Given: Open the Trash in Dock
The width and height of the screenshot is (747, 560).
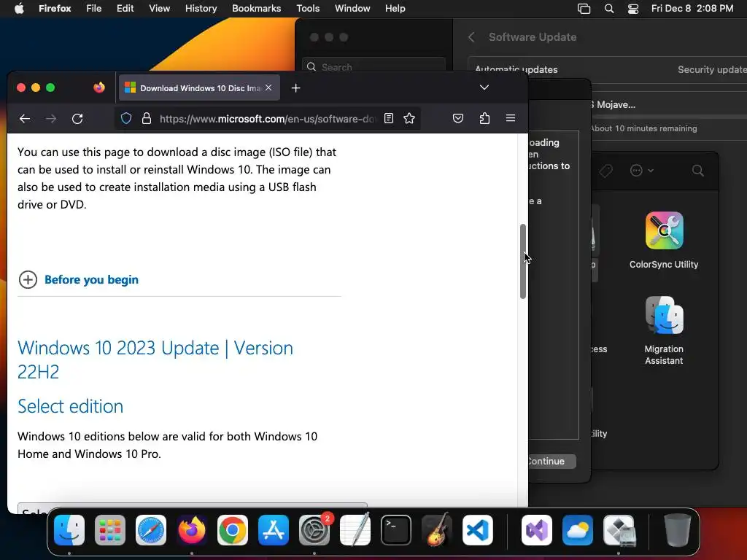Looking at the screenshot, I should tap(678, 530).
